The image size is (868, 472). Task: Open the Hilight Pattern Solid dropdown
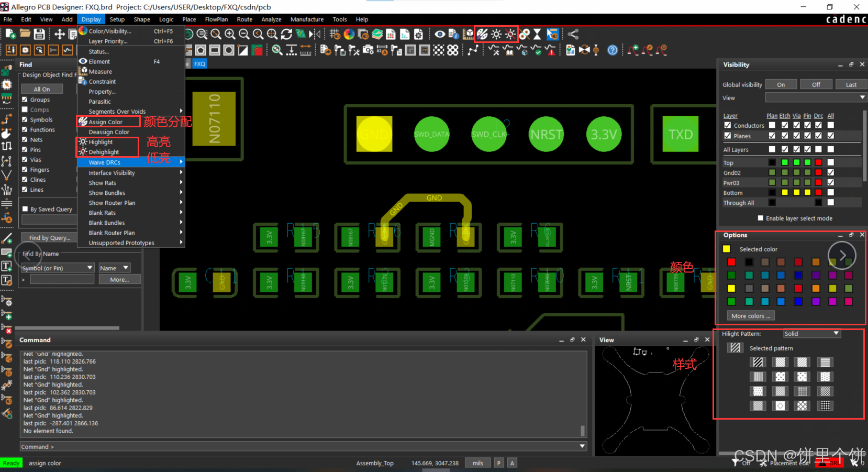(x=812, y=334)
